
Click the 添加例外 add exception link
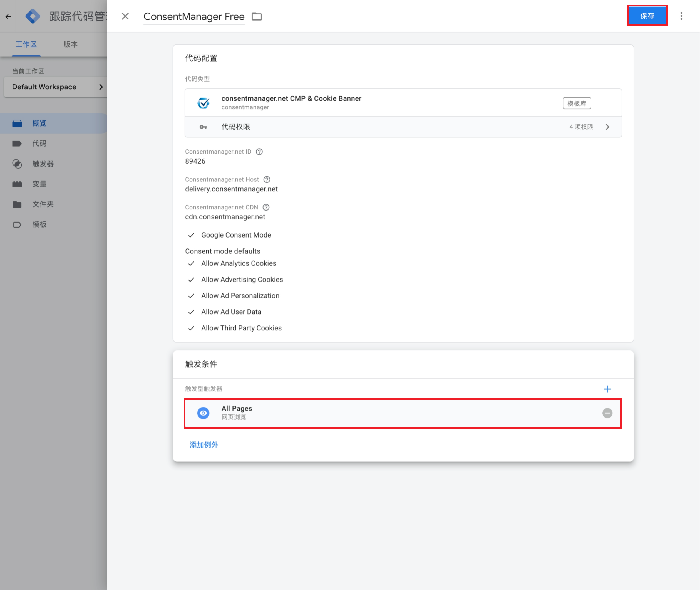coord(203,445)
